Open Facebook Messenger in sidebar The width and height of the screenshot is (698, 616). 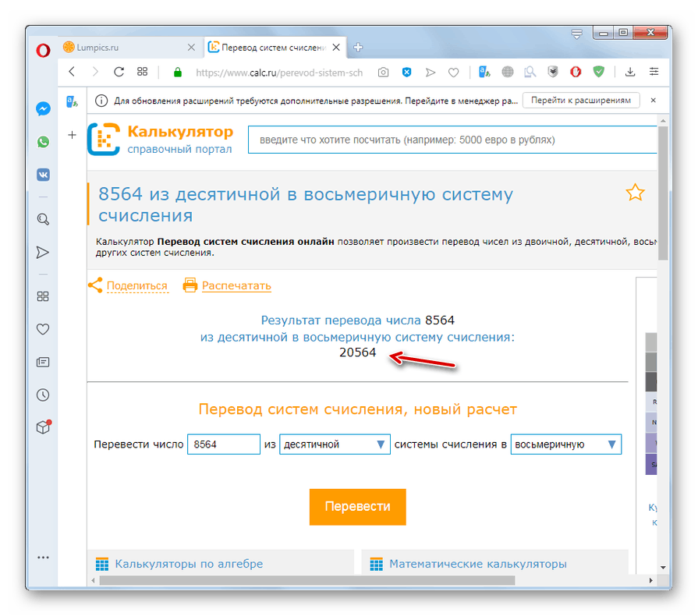[43, 109]
